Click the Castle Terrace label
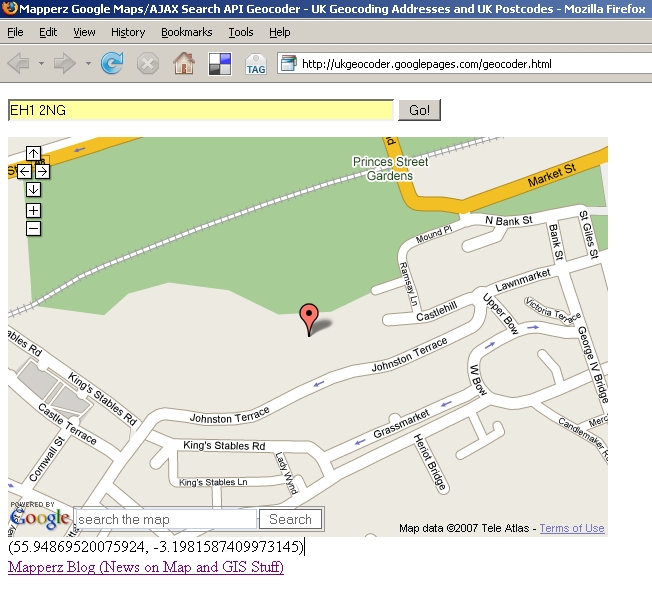 67,424
